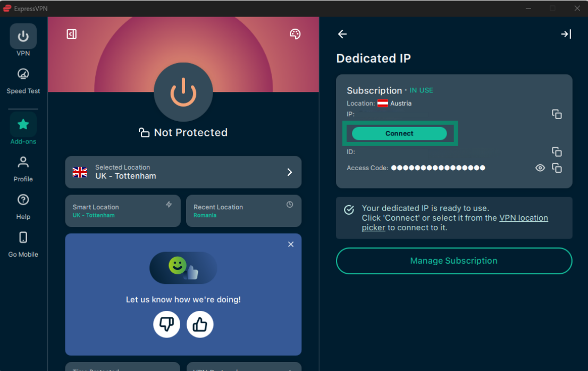Open the VPN location picker link
Screen dimensions: 588x371
pos(523,218)
